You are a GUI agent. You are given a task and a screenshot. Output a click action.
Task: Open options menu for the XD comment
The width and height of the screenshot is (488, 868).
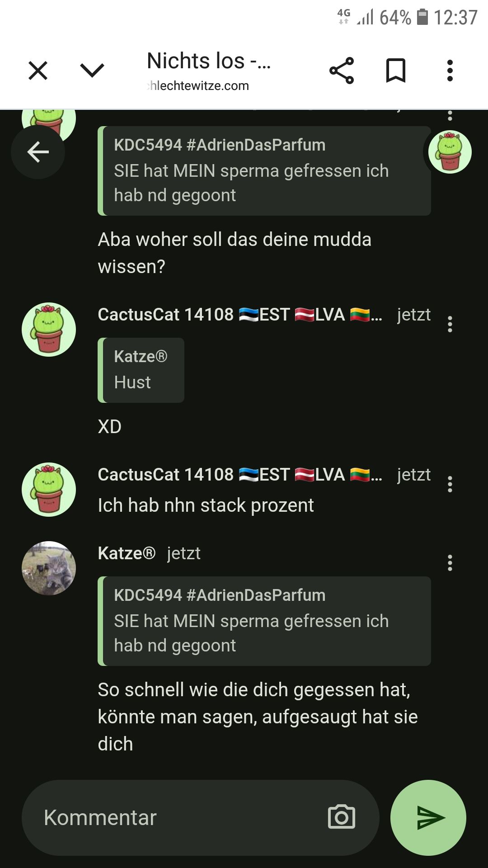(x=450, y=324)
